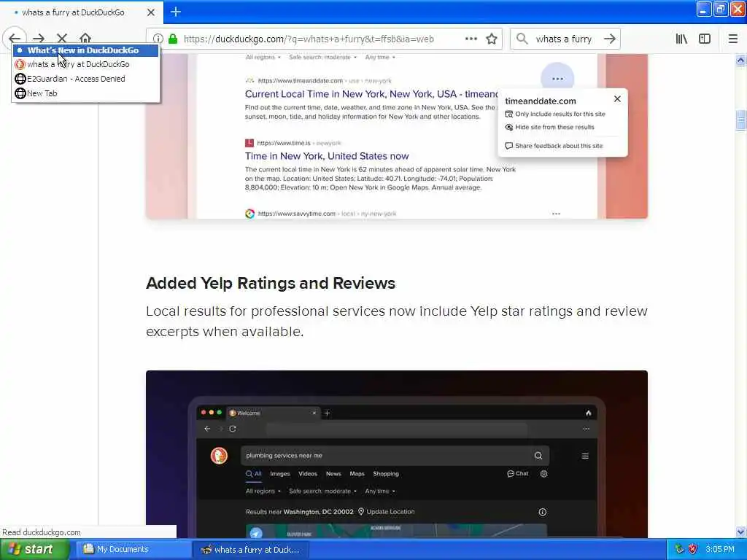Viewport: 747px width, 560px height.
Task: Go to the home page icon
Action: [x=85, y=39]
